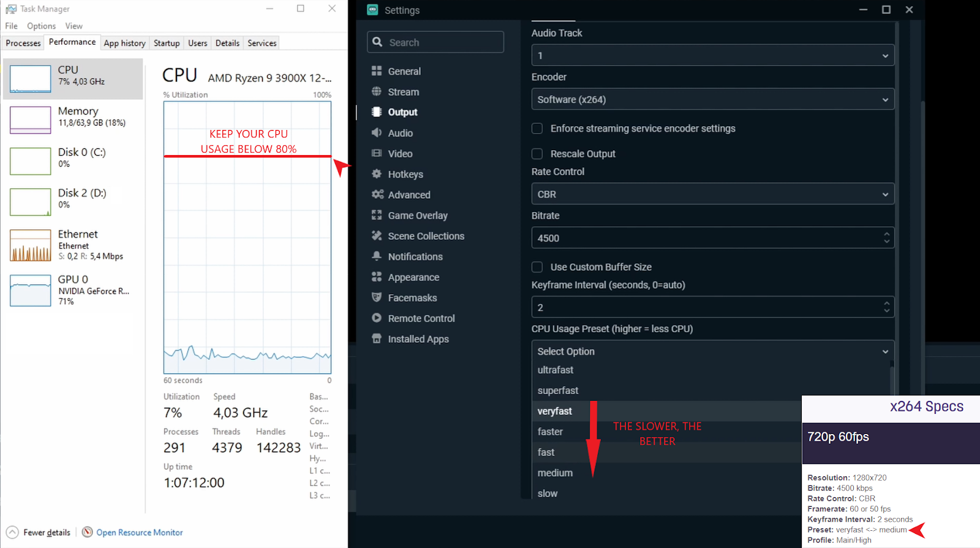Open Task Manager View menu
The height and width of the screenshot is (548, 980).
click(73, 26)
